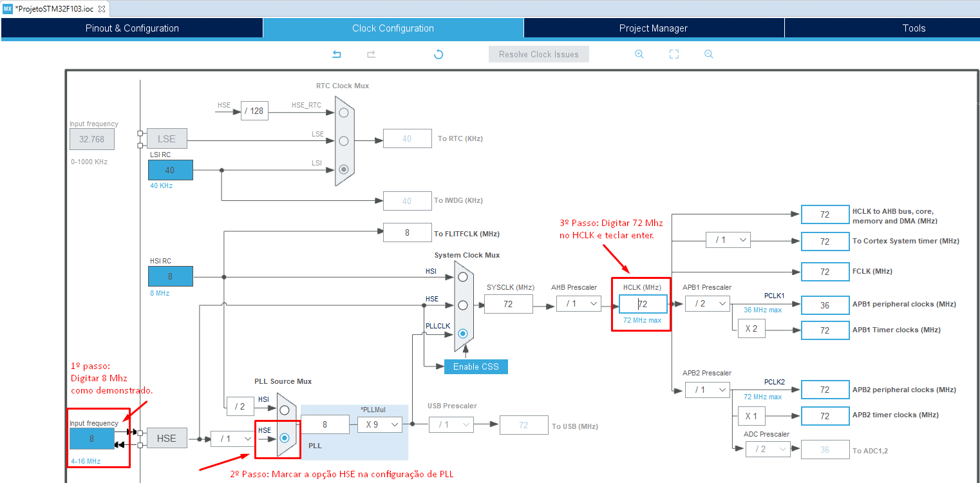Open the ADC Prescaler dropdown
Screen dimensions: 980x483
[x=768, y=449]
